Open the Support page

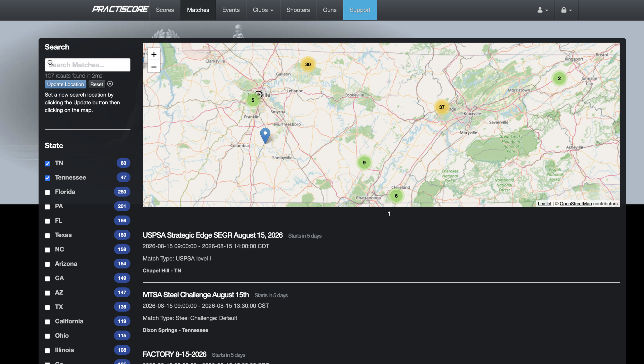pos(360,10)
